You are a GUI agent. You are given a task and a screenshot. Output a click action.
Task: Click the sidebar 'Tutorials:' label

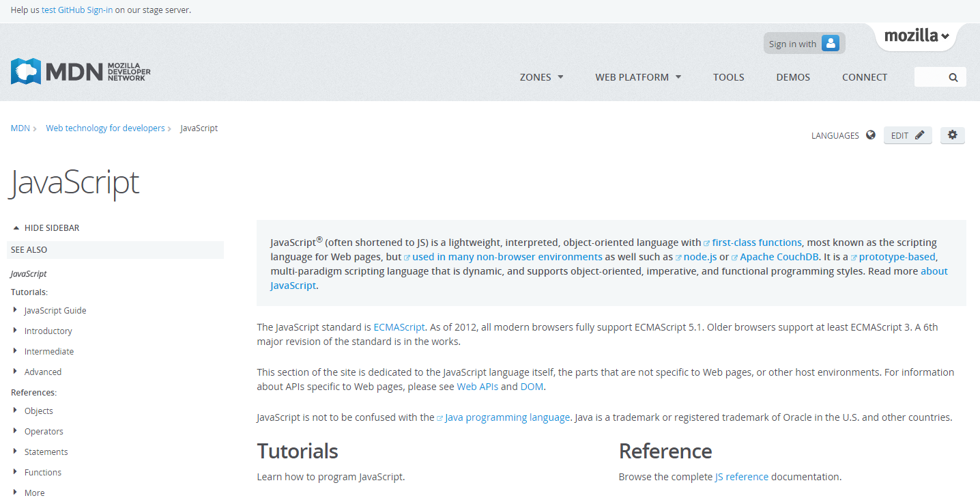tap(29, 292)
